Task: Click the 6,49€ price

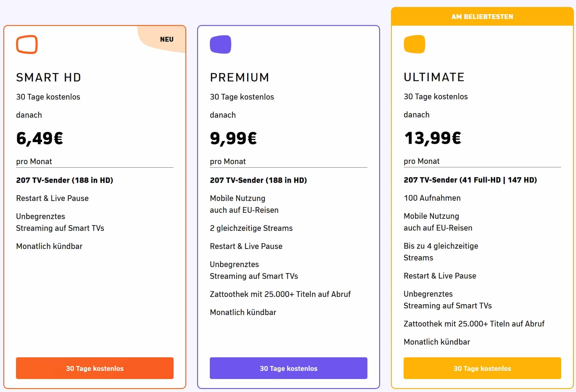Action: click(x=40, y=139)
